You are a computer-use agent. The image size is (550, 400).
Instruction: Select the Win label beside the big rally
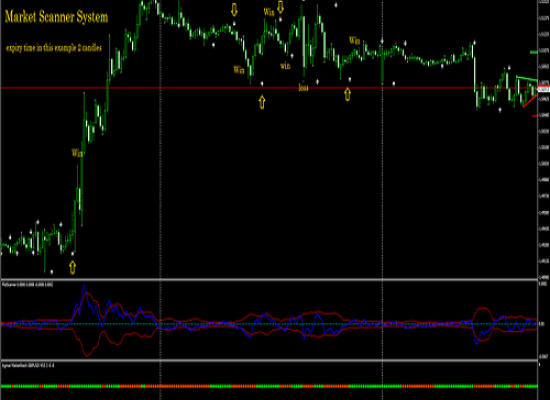[77, 153]
